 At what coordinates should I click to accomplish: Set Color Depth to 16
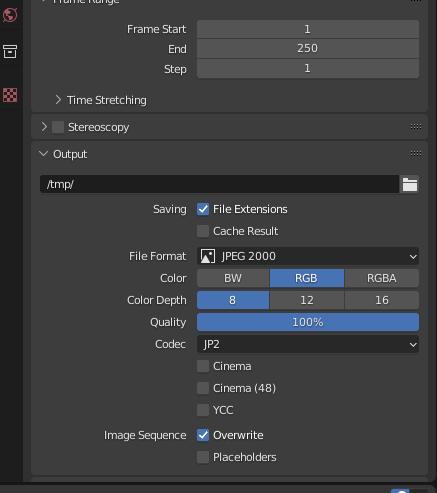pos(382,300)
